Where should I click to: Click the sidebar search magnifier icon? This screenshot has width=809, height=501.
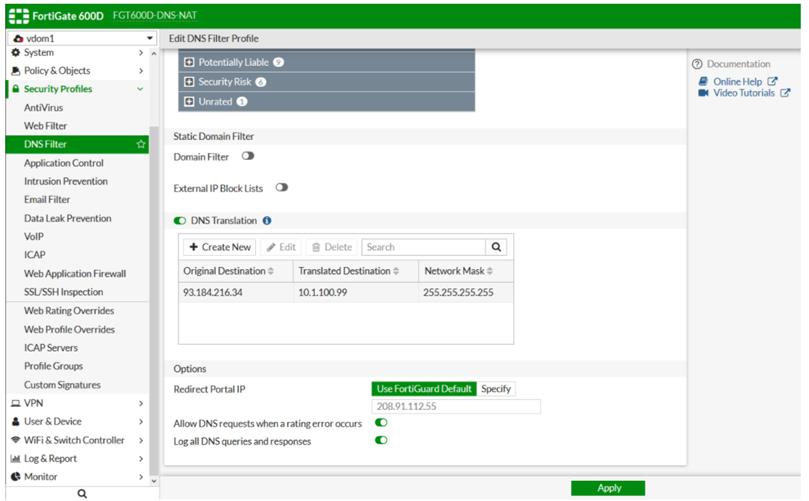coord(82,494)
